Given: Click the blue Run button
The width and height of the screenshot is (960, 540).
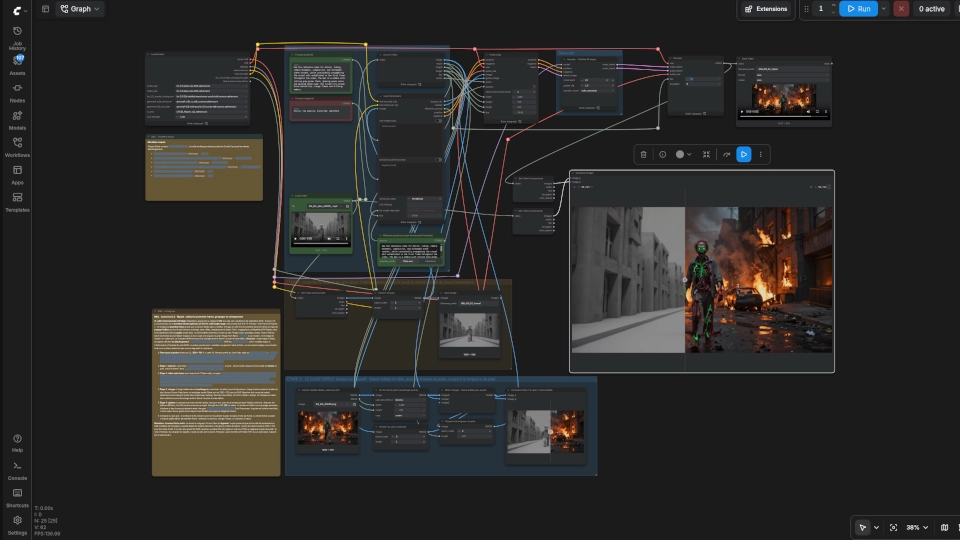Looking at the screenshot, I should (x=858, y=9).
